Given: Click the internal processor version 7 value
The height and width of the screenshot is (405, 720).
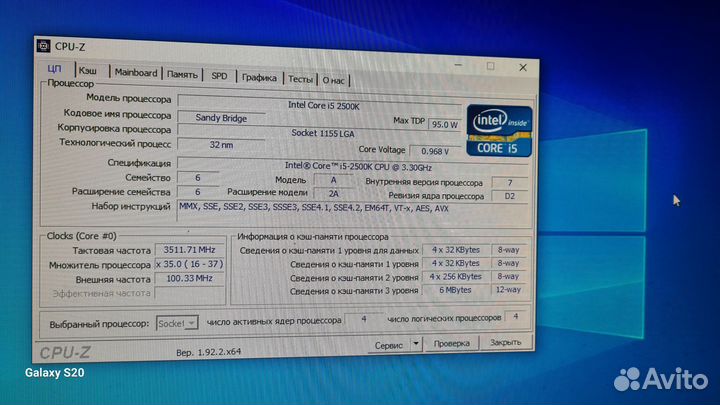Looking at the screenshot, I should click(510, 182).
